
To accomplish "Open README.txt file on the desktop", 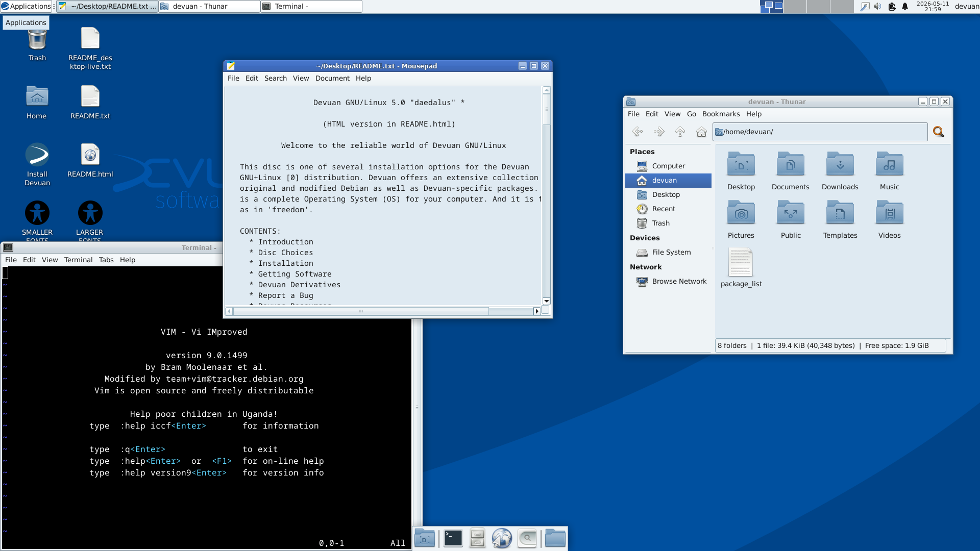I will tap(90, 102).
